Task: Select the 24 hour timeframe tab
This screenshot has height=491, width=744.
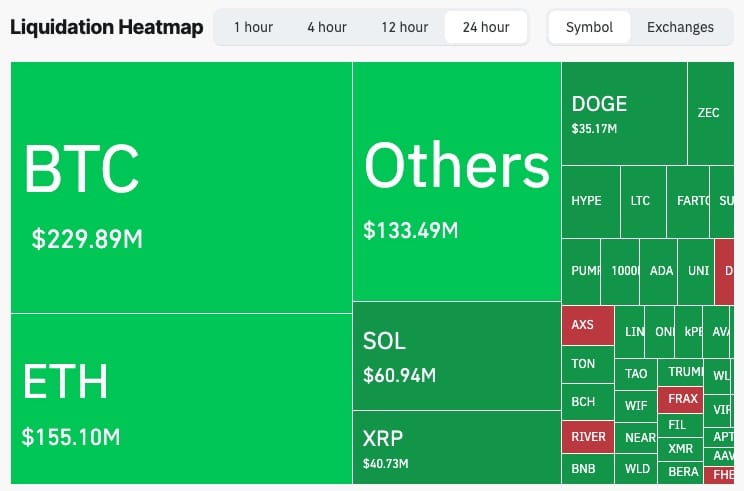Action: pos(486,27)
